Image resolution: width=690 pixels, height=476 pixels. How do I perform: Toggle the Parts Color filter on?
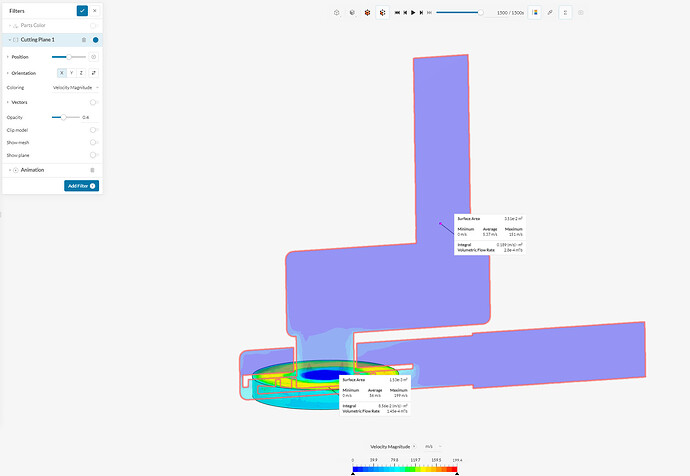click(x=93, y=26)
